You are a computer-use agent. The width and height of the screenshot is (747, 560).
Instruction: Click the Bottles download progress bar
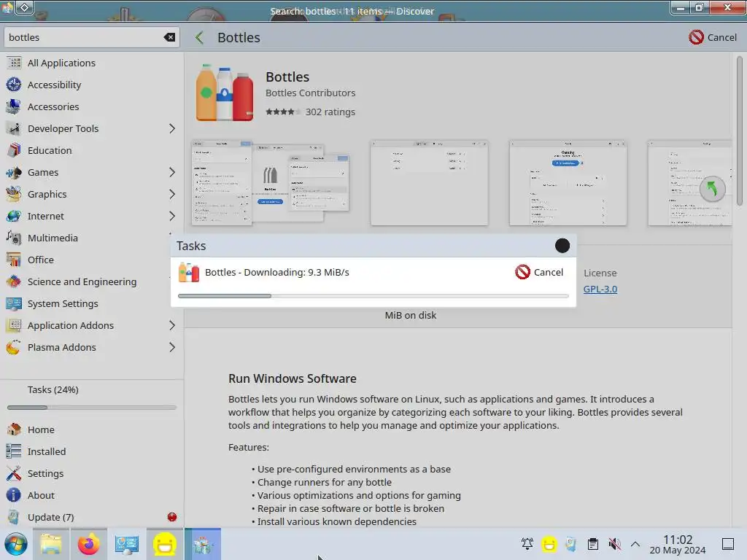373,296
